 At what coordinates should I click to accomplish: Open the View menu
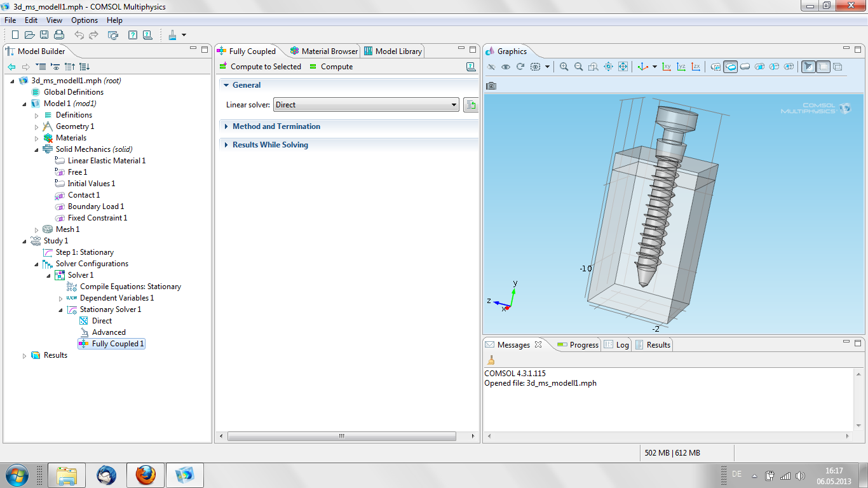point(54,20)
